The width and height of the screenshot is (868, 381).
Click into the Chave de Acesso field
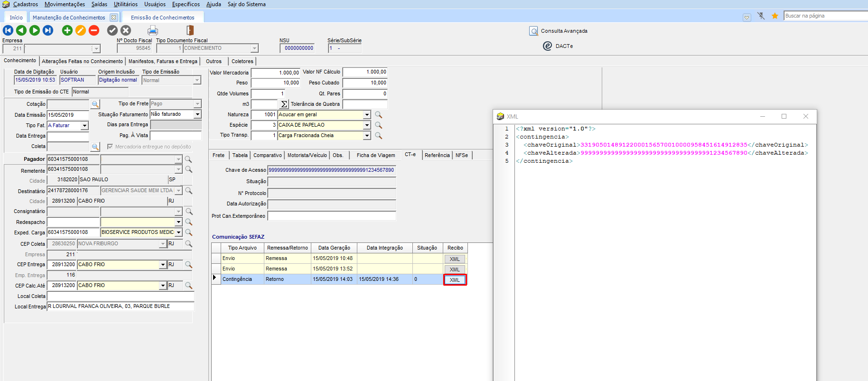pyautogui.click(x=331, y=170)
